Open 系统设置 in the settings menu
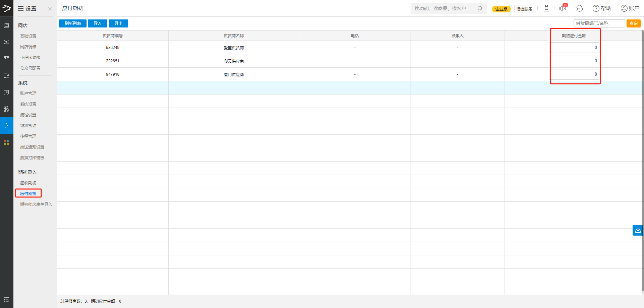Image resolution: width=644 pixels, height=308 pixels. [28, 104]
